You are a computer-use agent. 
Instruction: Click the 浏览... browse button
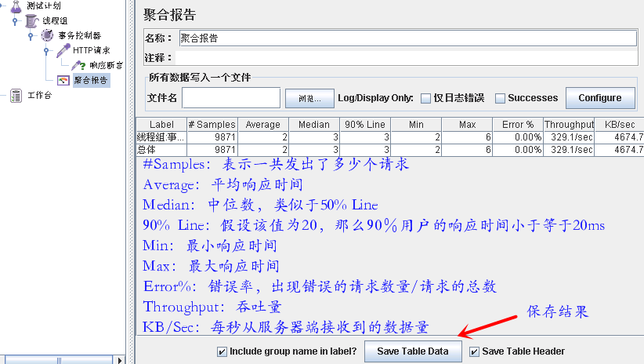click(309, 98)
